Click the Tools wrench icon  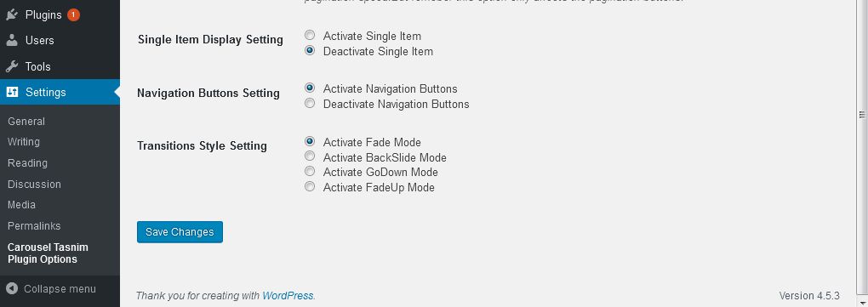tap(12, 66)
